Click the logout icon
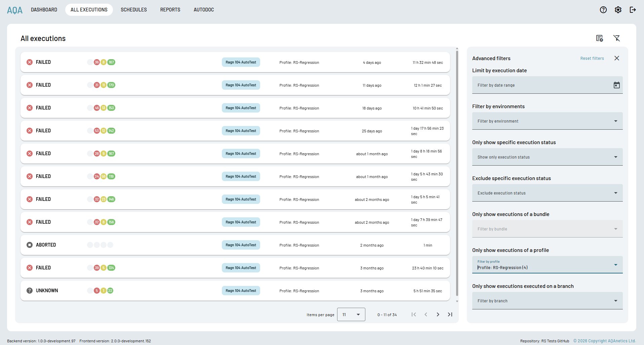The width and height of the screenshot is (644, 345). (633, 10)
